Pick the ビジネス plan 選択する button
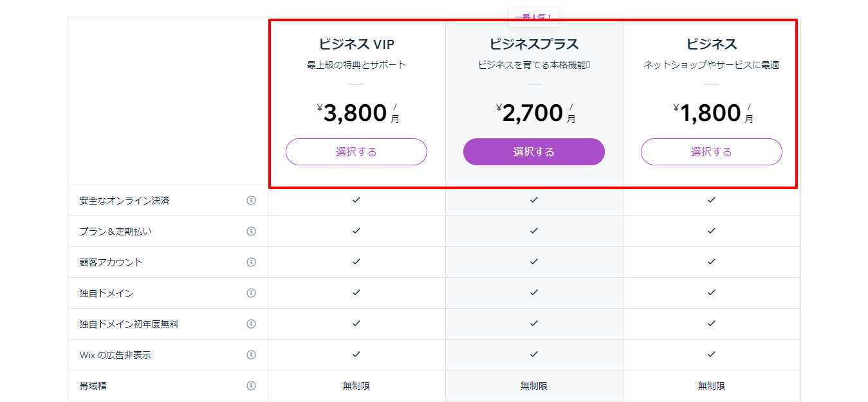 coord(712,152)
